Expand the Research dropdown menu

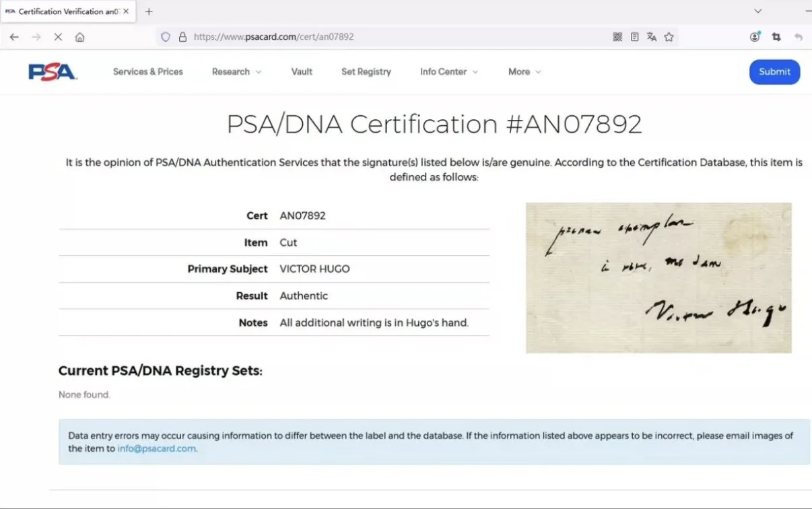coord(236,71)
